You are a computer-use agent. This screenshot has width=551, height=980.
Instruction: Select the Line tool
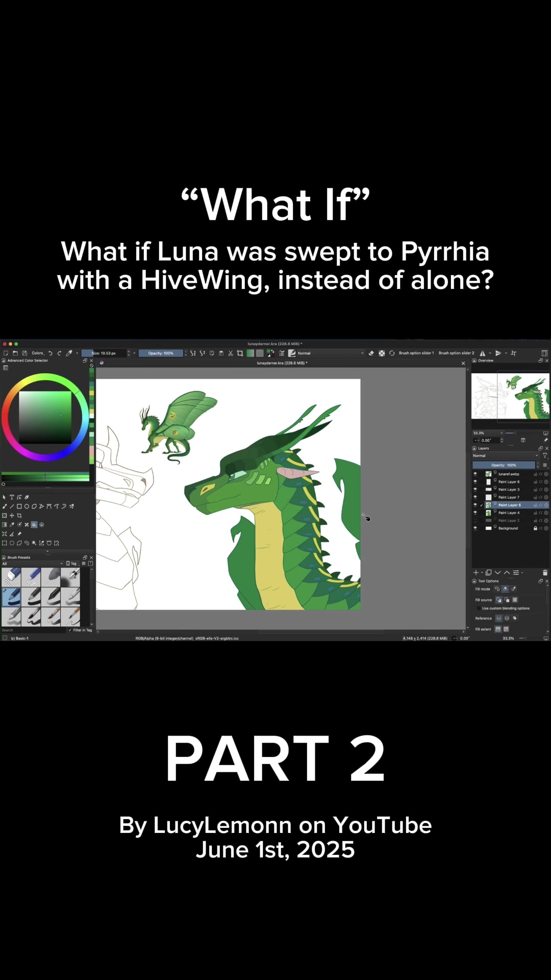pyautogui.click(x=12, y=506)
